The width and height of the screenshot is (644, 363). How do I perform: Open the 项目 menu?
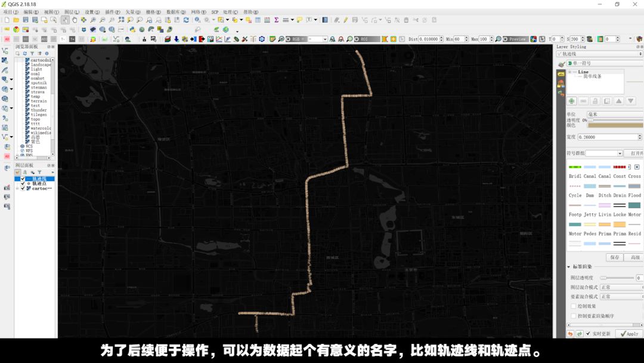[11, 12]
